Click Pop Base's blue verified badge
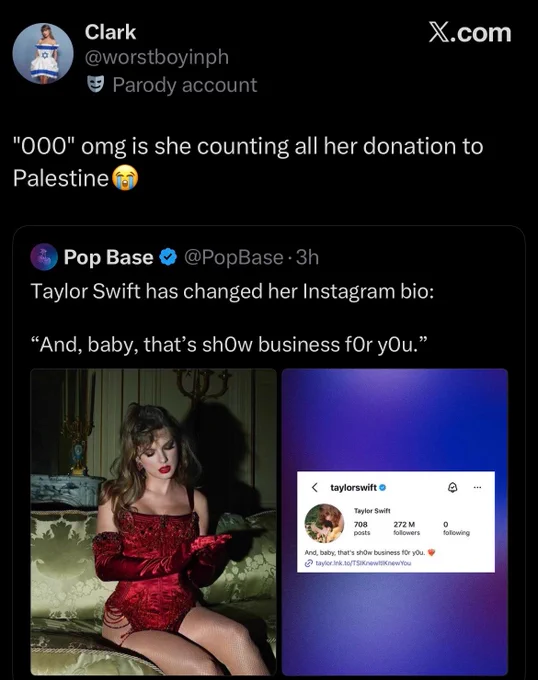The width and height of the screenshot is (538, 680). [168, 257]
